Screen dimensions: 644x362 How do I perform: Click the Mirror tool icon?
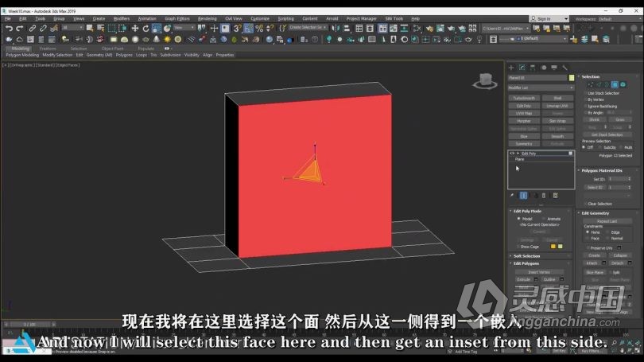pos(336,29)
